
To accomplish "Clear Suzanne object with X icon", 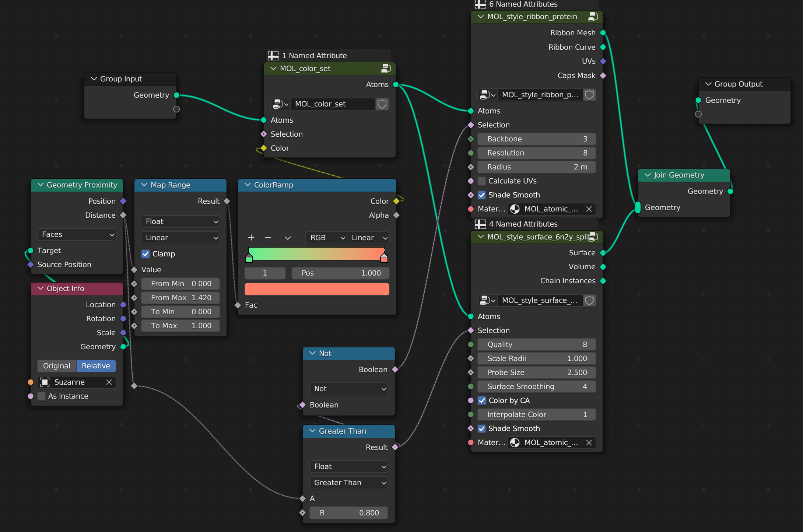I will tap(109, 382).
